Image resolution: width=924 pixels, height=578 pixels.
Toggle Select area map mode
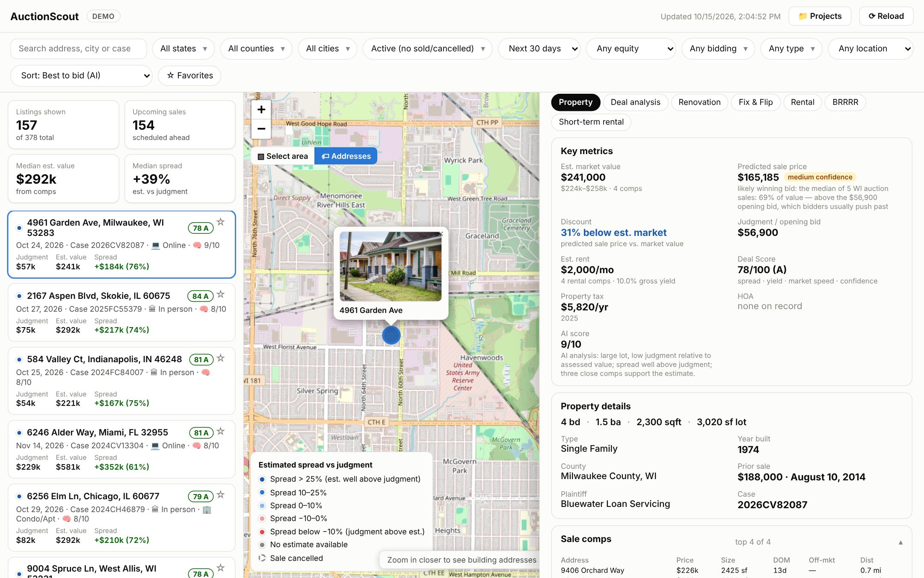coord(283,156)
